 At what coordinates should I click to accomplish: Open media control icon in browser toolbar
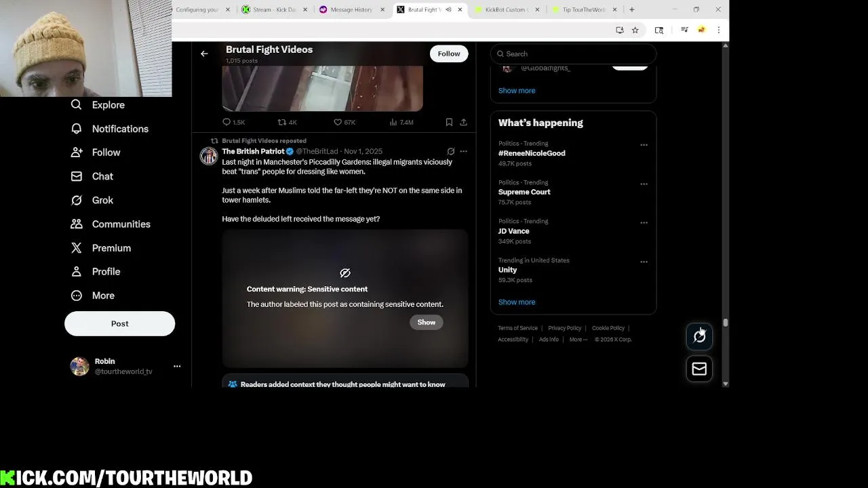684,30
